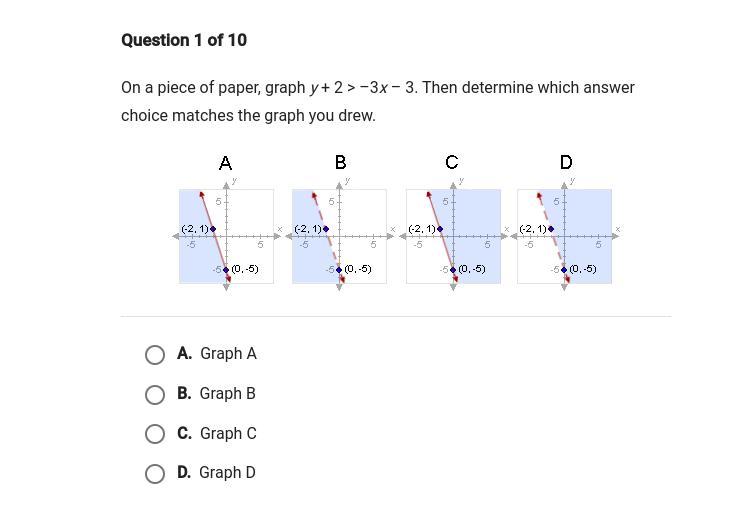Choose the option B radio button
This screenshot has height=517, width=734.
point(155,395)
